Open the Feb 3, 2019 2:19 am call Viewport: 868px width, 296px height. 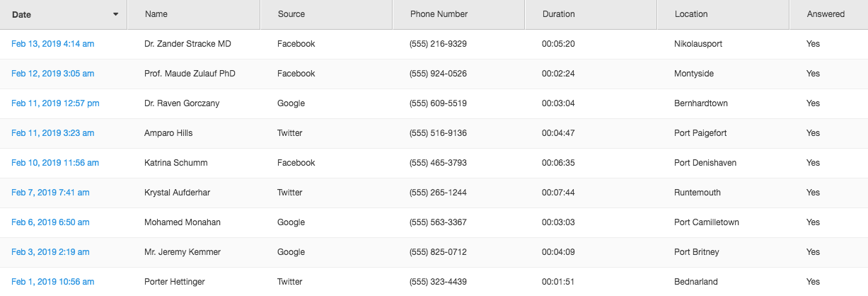(x=50, y=252)
